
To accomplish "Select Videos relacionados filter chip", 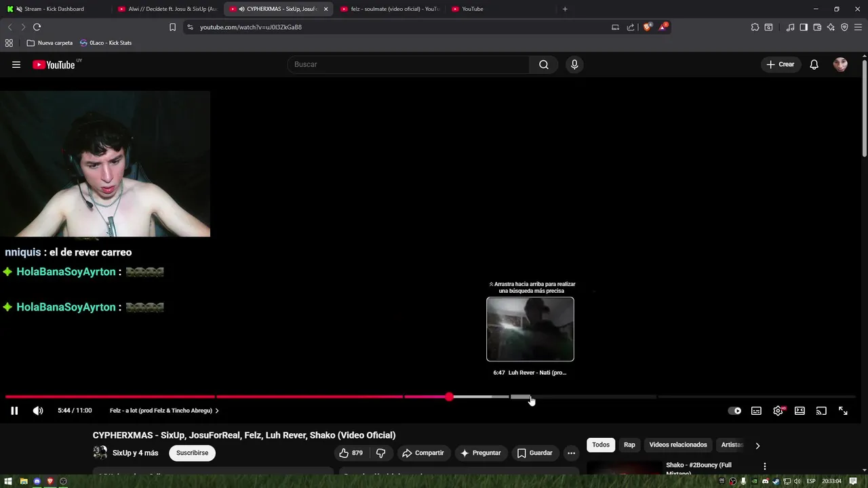I will click(678, 445).
